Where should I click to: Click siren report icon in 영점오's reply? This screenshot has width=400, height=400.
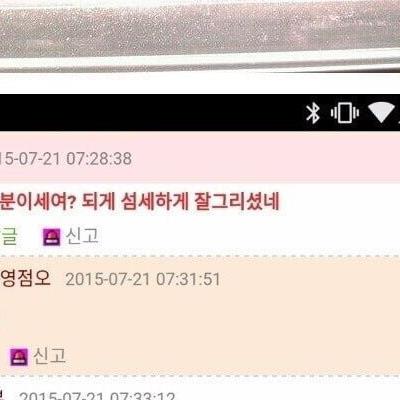(x=19, y=357)
